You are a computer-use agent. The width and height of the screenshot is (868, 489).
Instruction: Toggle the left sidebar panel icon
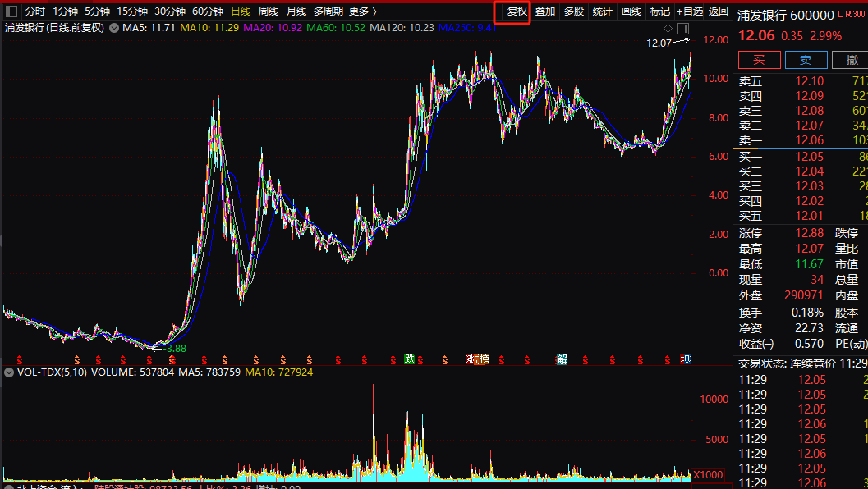tap(11, 11)
